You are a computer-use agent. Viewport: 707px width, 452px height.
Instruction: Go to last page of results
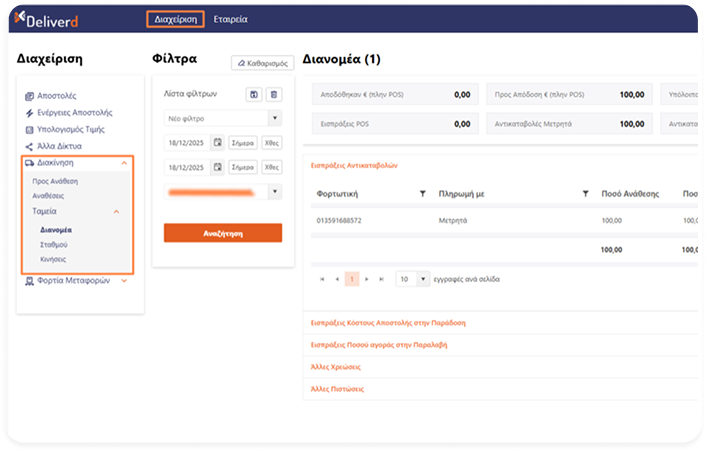[381, 279]
